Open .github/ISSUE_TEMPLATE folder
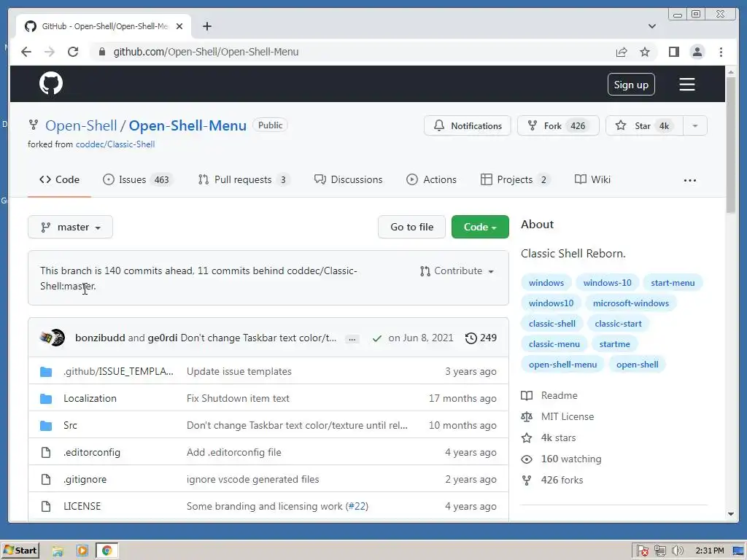Screen dimensions: 747x560 [118, 371]
